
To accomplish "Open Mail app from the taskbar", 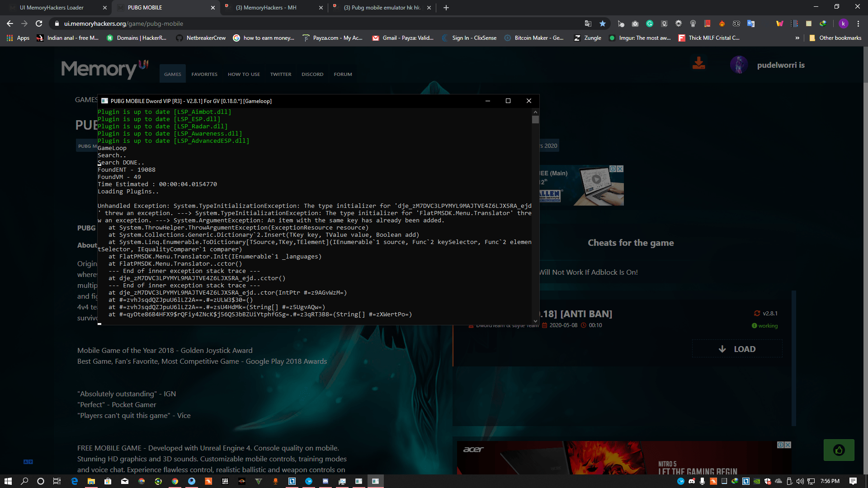I will [125, 481].
